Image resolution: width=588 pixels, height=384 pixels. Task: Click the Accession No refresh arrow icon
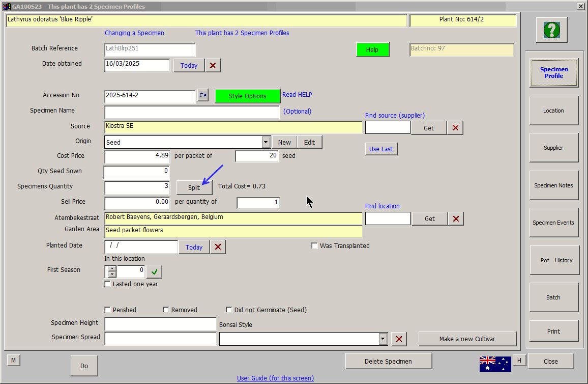pos(202,95)
